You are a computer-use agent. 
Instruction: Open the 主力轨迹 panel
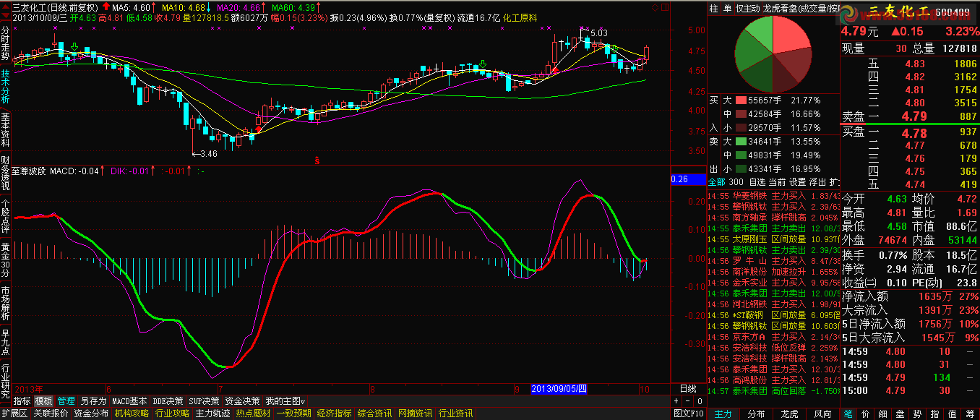[212, 413]
